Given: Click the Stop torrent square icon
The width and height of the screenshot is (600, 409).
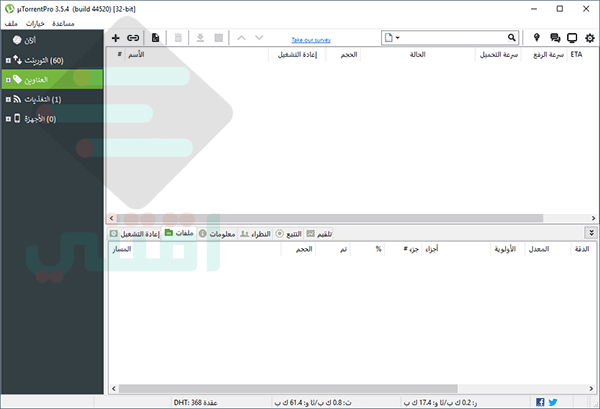Looking at the screenshot, I should (218, 38).
